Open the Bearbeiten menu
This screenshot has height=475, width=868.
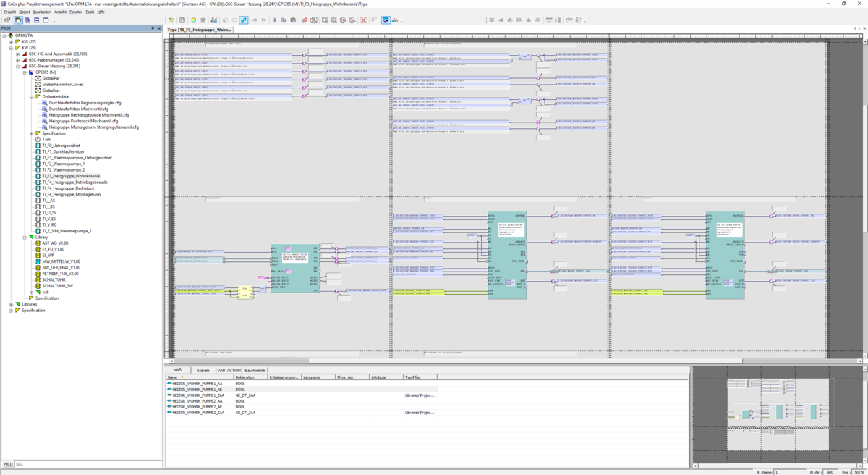[42, 12]
